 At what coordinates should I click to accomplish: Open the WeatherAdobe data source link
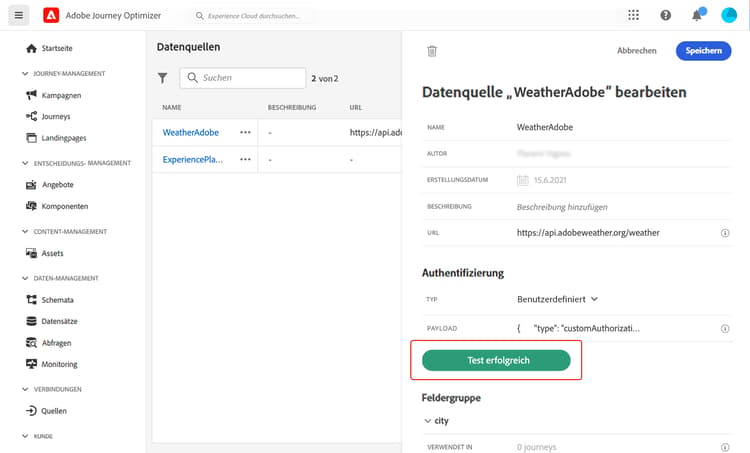(x=190, y=133)
